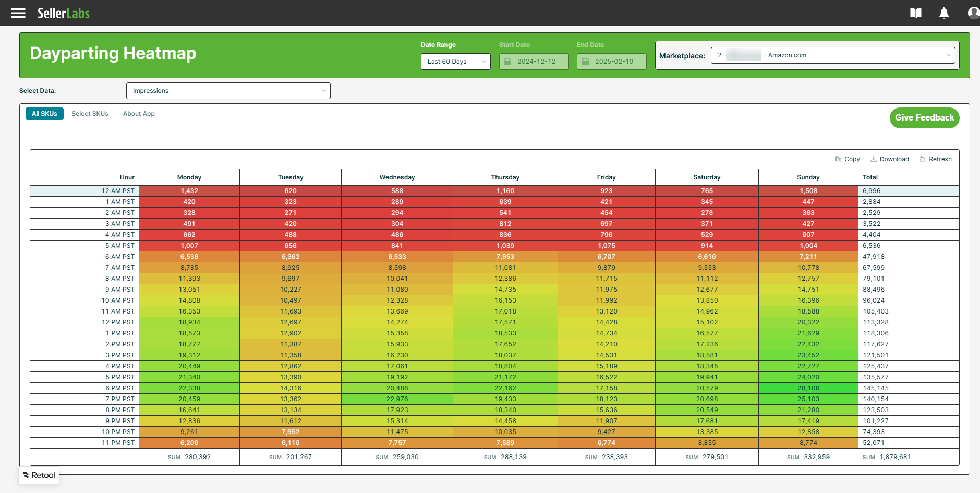Click the End Date calendar icon

tap(585, 62)
